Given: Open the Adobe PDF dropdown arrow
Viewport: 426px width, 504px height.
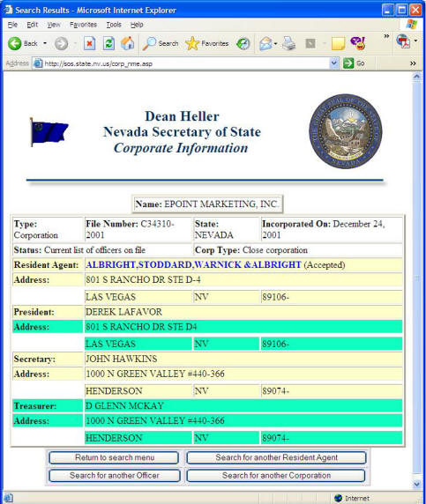Looking at the screenshot, I should coord(415,41).
